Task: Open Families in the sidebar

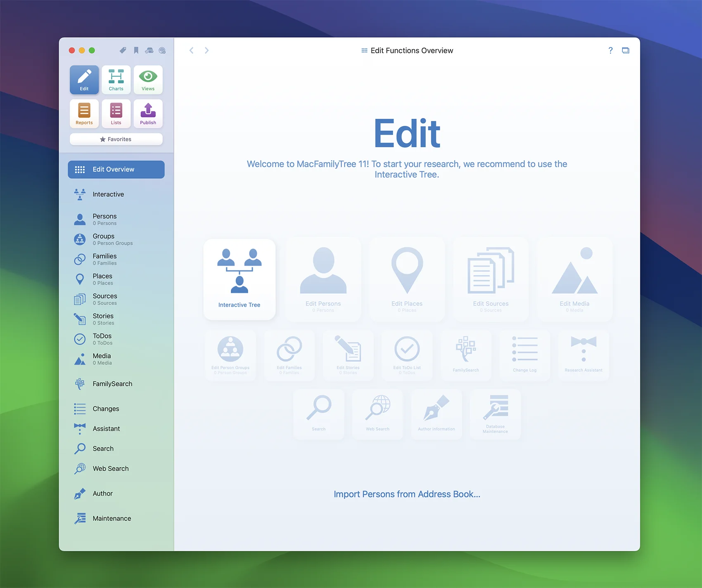Action: 116,259
